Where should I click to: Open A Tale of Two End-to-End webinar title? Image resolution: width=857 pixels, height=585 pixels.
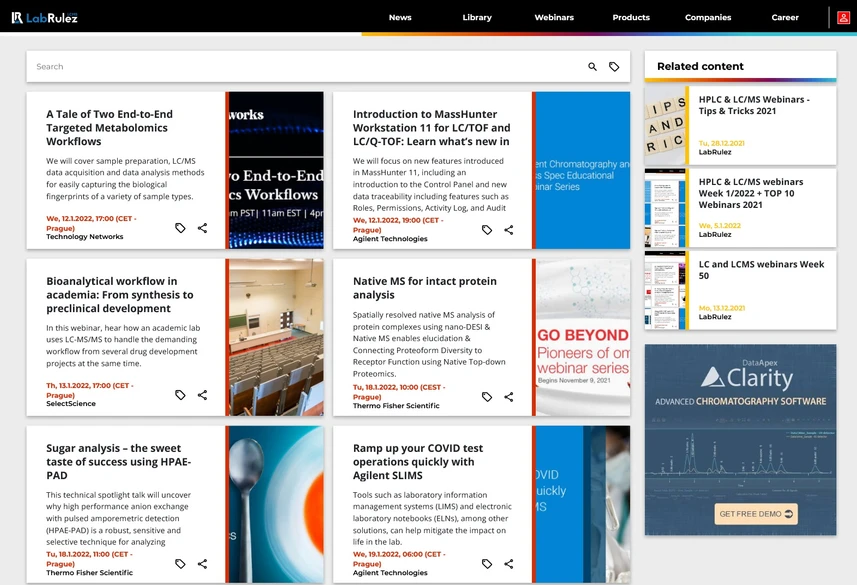(x=109, y=128)
